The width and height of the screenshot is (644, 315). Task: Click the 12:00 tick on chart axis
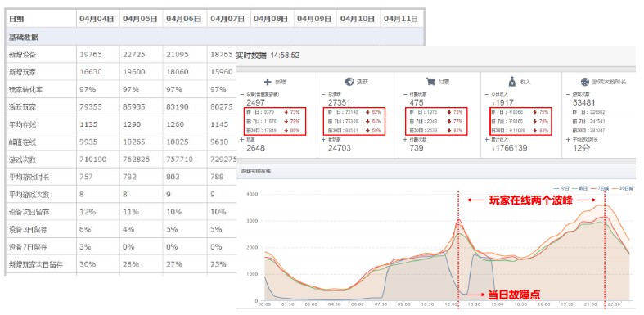(x=451, y=304)
